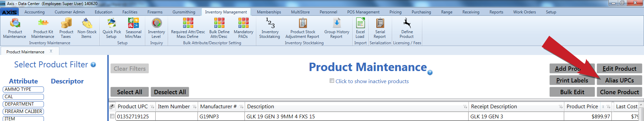This screenshot has width=644, height=121.
Task: Open Product Kit Maintenance icon
Action: 43,28
